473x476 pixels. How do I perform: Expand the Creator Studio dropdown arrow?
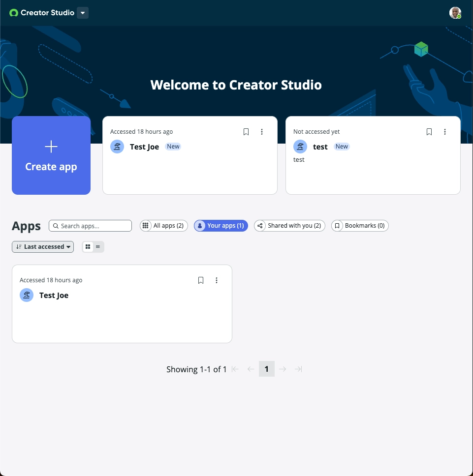pyautogui.click(x=83, y=13)
